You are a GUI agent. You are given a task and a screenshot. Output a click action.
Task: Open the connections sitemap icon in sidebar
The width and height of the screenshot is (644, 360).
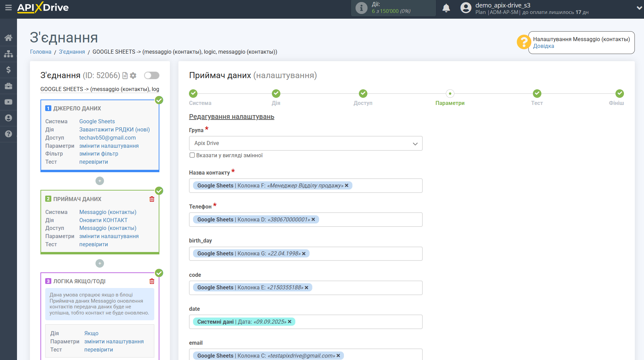(8, 54)
